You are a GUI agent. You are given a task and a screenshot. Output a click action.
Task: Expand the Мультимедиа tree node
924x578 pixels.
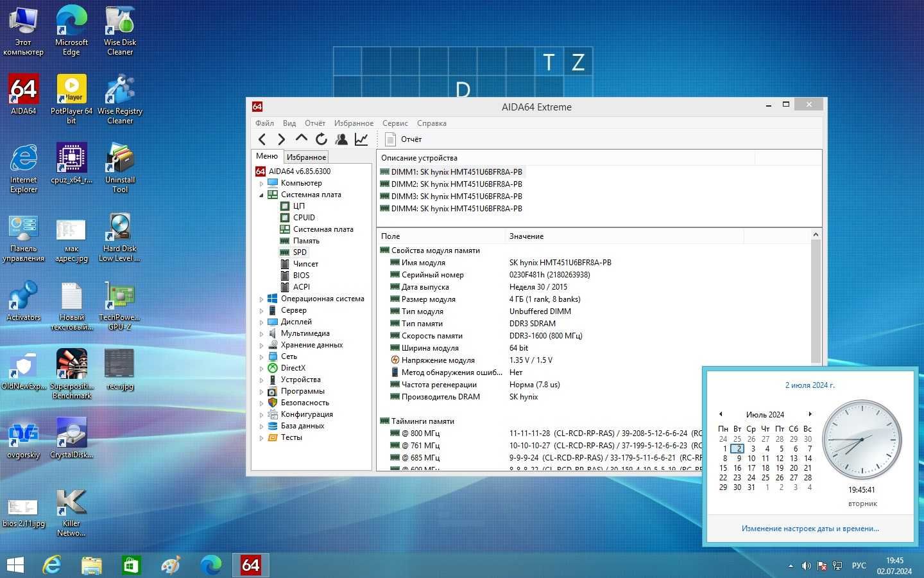tap(261, 333)
